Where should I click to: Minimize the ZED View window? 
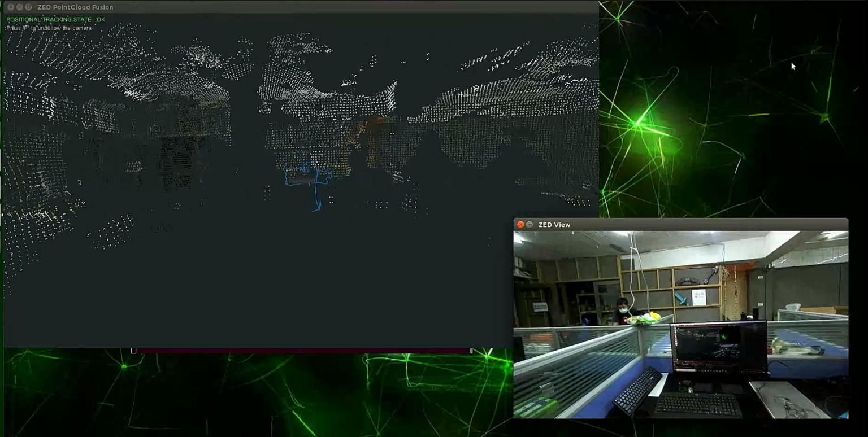click(x=530, y=225)
